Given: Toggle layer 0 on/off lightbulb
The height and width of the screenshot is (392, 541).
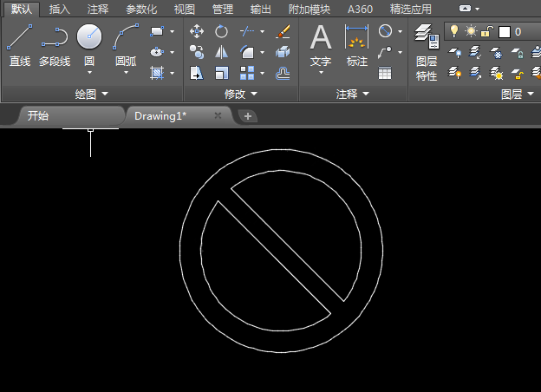Looking at the screenshot, I should (454, 31).
